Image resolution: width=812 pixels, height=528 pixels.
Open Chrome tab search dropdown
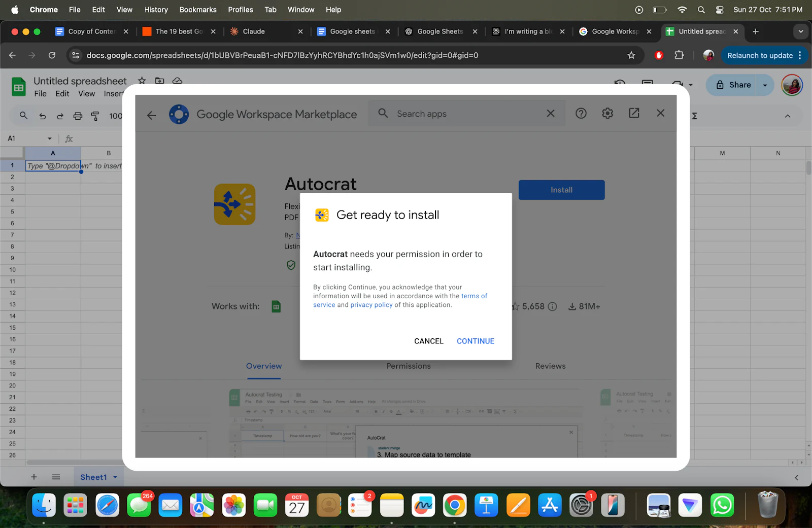801,31
